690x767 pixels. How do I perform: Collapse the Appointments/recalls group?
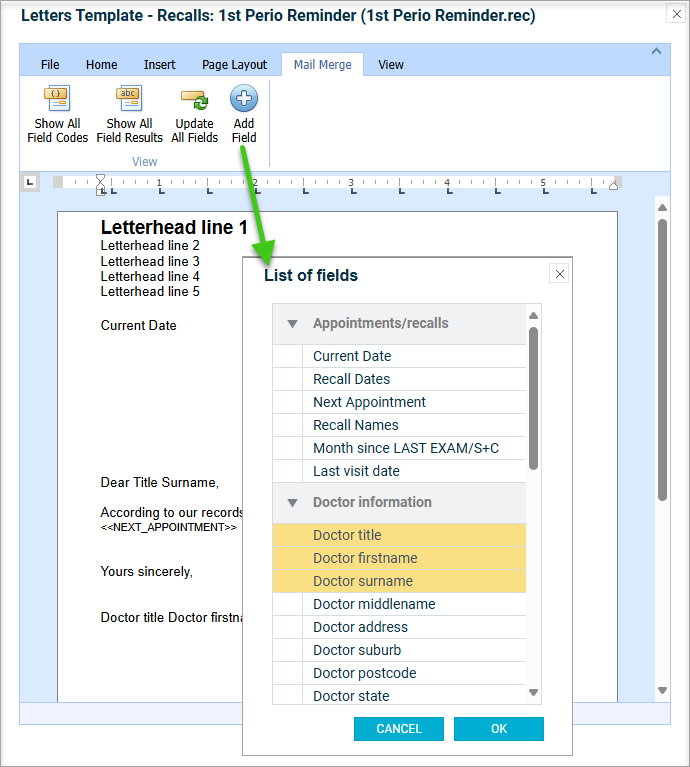(x=292, y=324)
